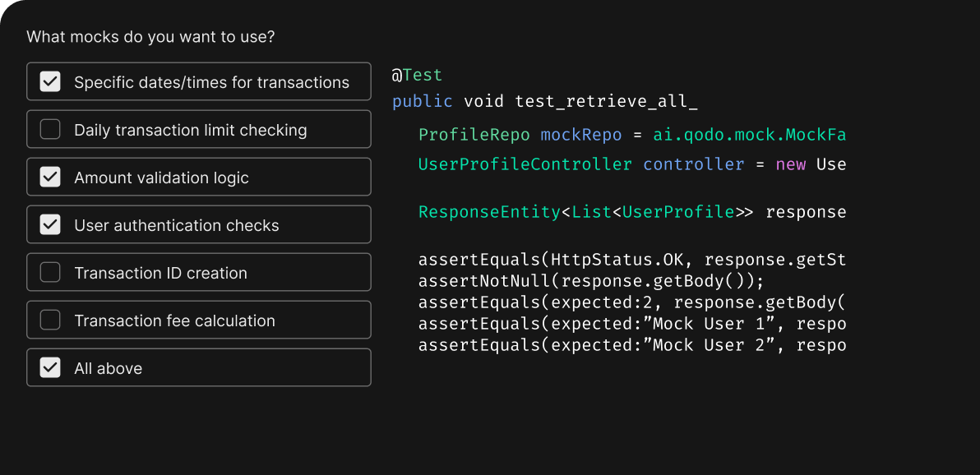Screen dimensions: 980x475
Task: Select the "Daily transaction limit checking" row
Action: pyautogui.click(x=198, y=129)
